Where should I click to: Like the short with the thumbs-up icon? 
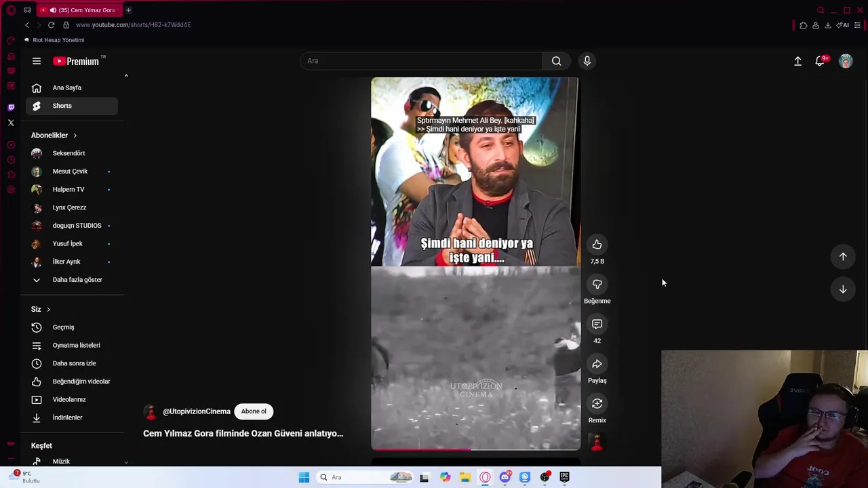point(597,245)
